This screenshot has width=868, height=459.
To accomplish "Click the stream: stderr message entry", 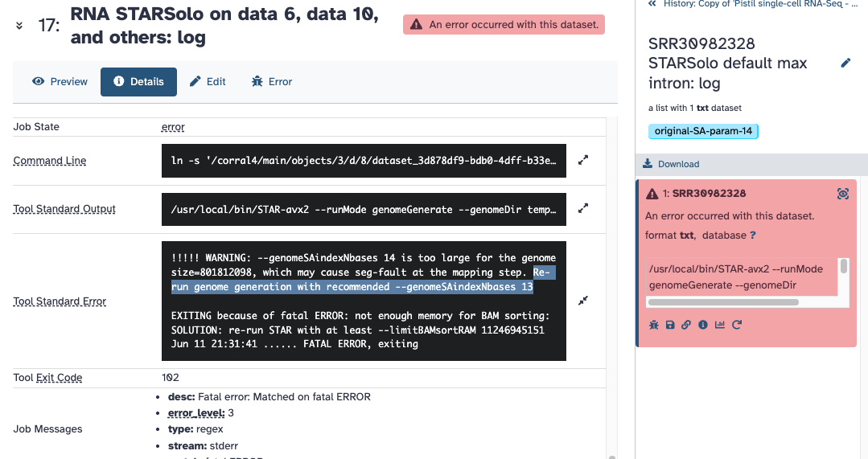I will [x=204, y=445].
